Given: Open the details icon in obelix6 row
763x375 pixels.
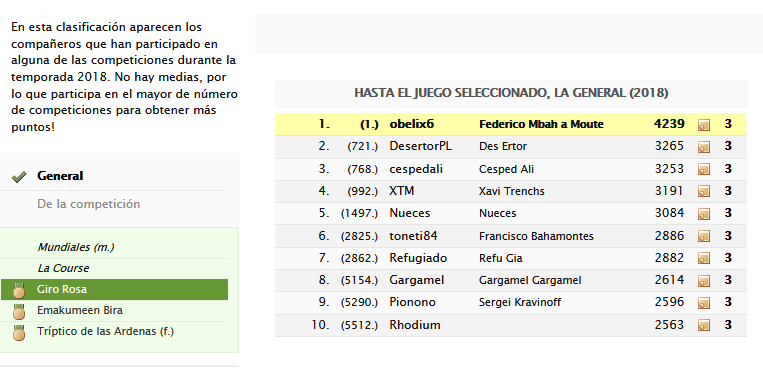Looking at the screenshot, I should 704,125.
